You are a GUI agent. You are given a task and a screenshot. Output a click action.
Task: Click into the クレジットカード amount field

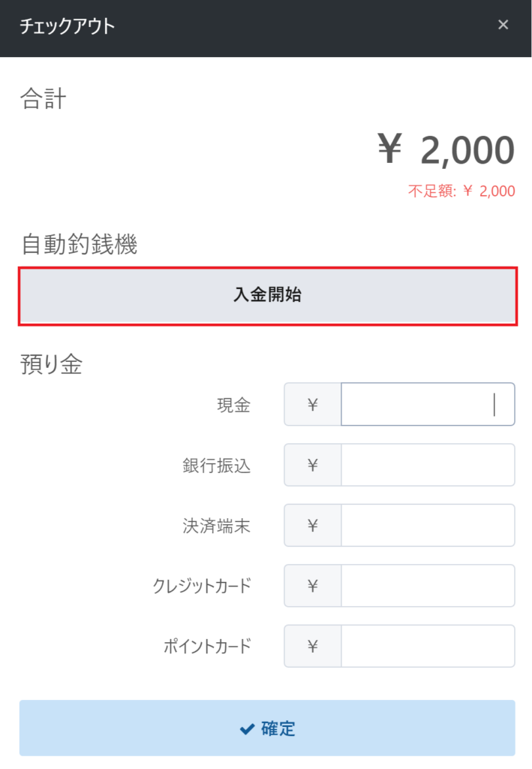[x=427, y=585]
